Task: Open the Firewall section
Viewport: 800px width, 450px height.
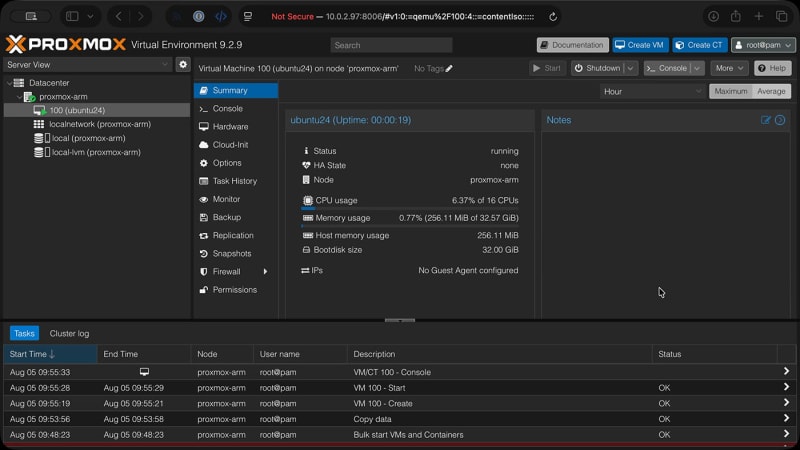Action: [x=236, y=271]
